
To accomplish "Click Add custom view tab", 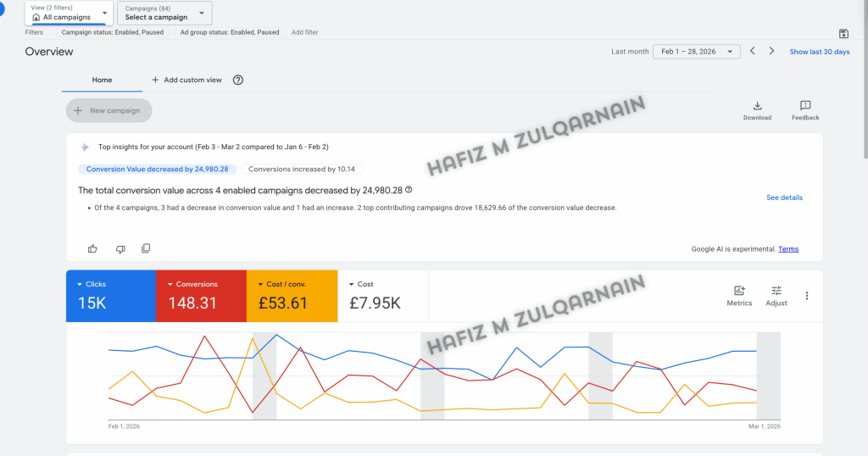I will [x=186, y=80].
